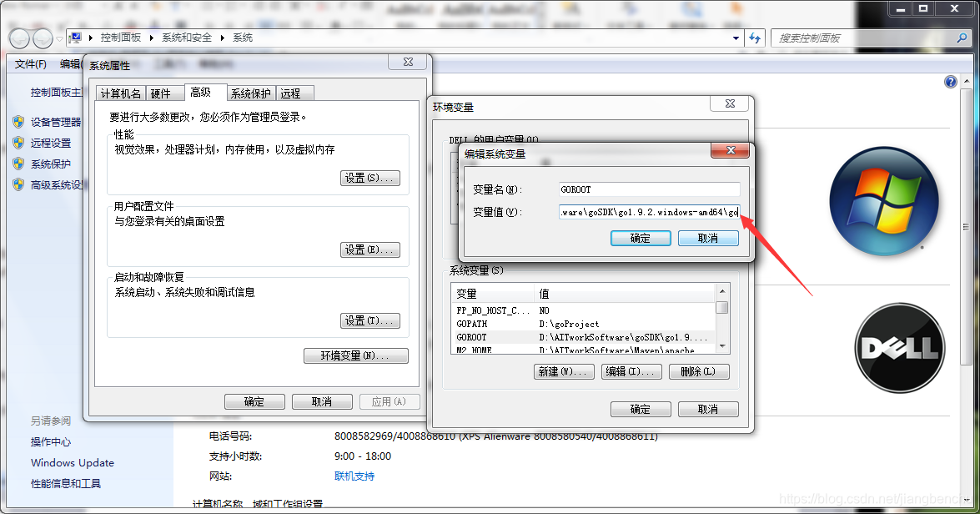The height and width of the screenshot is (514, 980).
Task: Open 环境变量 settings
Action: 356,355
